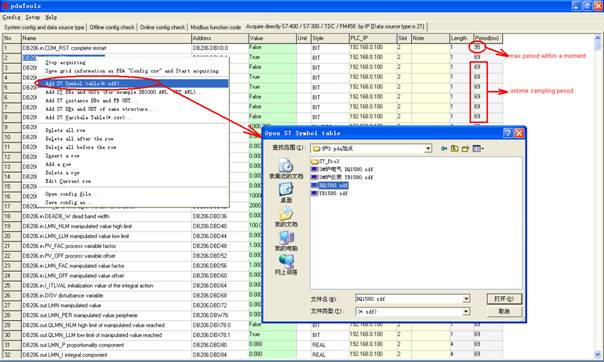Image resolution: width=604 pixels, height=362 pixels.
Task: Click address cell DB206.DBX78.1
Action: coord(220,335)
